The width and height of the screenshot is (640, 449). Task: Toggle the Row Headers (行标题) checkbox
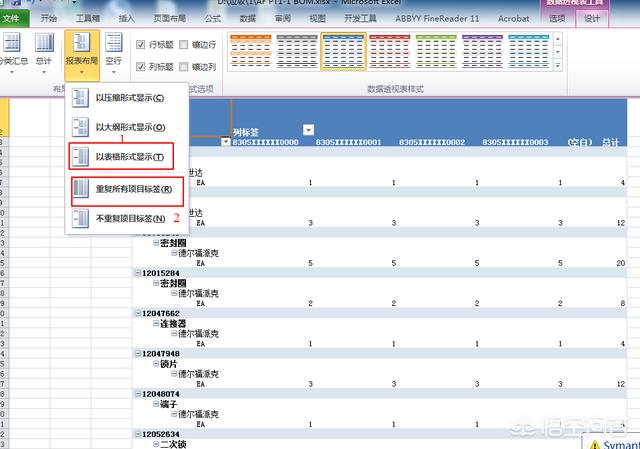(140, 45)
